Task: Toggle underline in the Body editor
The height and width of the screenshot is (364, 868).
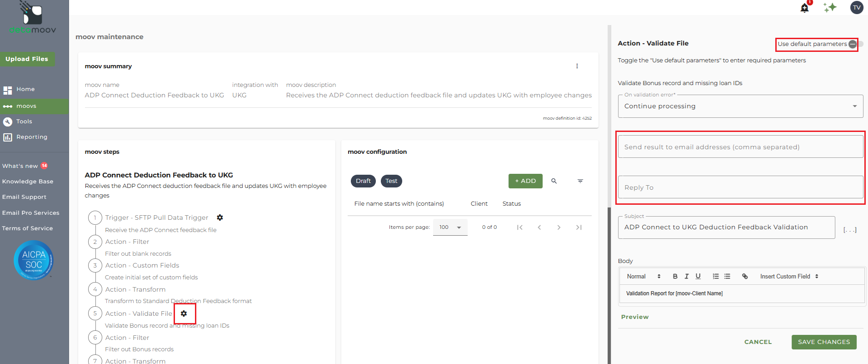Action: click(698, 276)
